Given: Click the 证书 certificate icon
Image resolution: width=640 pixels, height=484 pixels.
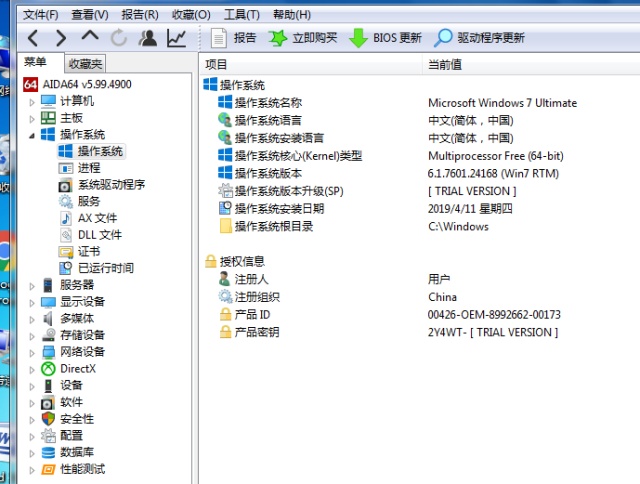Looking at the screenshot, I should pos(66,252).
